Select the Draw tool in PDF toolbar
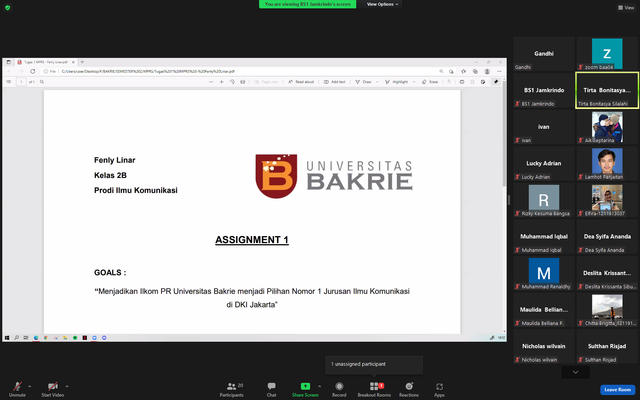640x400 pixels. click(x=364, y=82)
